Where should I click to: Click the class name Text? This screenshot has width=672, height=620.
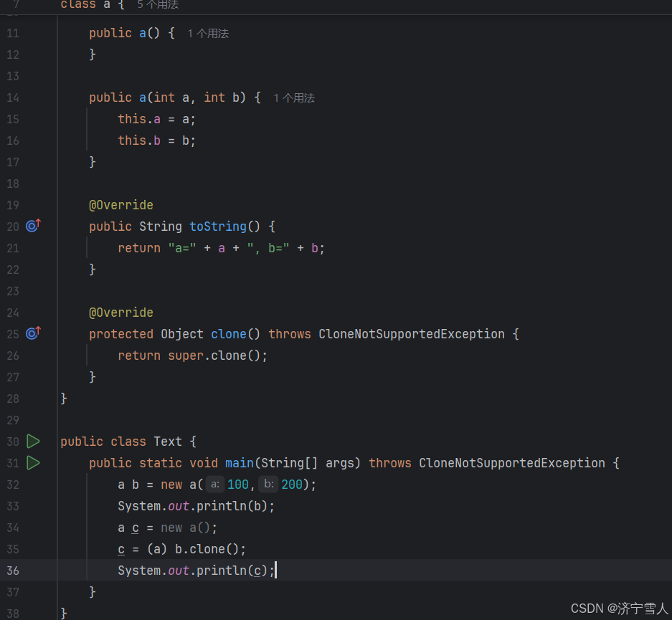168,442
